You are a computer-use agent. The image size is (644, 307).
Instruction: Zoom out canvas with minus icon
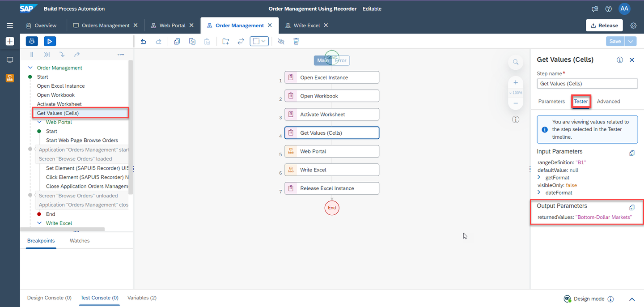click(516, 103)
